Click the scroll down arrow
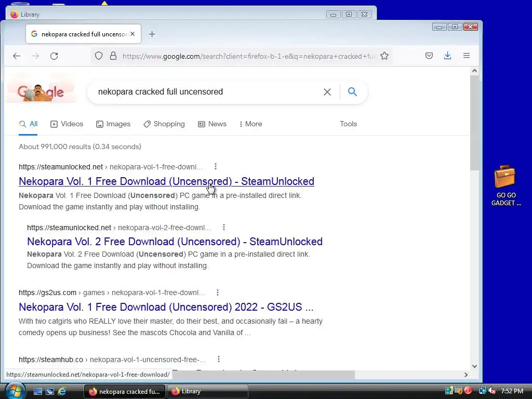Screen dimensions: 532x399 [474, 366]
